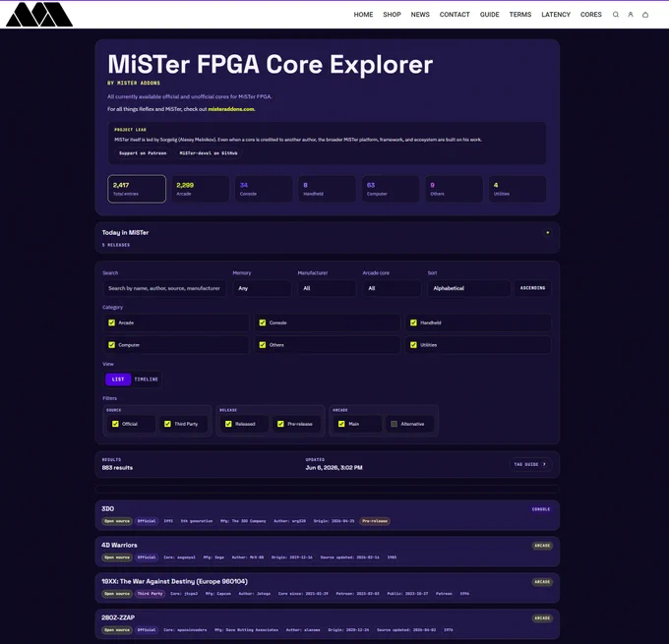Image resolution: width=669 pixels, height=644 pixels.
Task: Click Pre-release badge on 3DO row
Action: pyautogui.click(x=375, y=521)
